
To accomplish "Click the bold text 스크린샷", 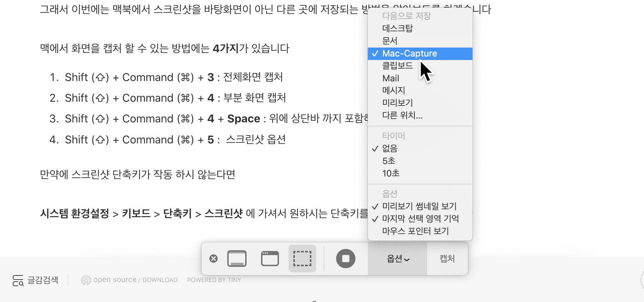I will pos(224,214).
